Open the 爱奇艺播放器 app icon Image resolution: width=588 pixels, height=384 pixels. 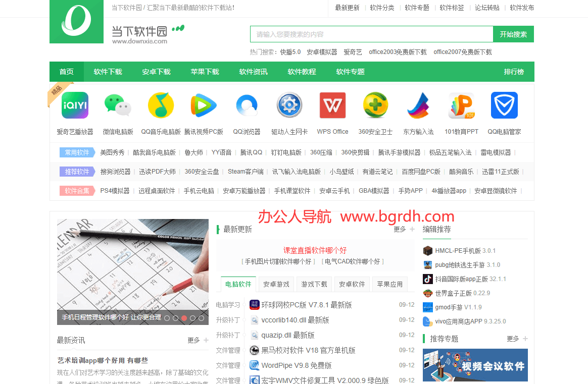click(75, 105)
